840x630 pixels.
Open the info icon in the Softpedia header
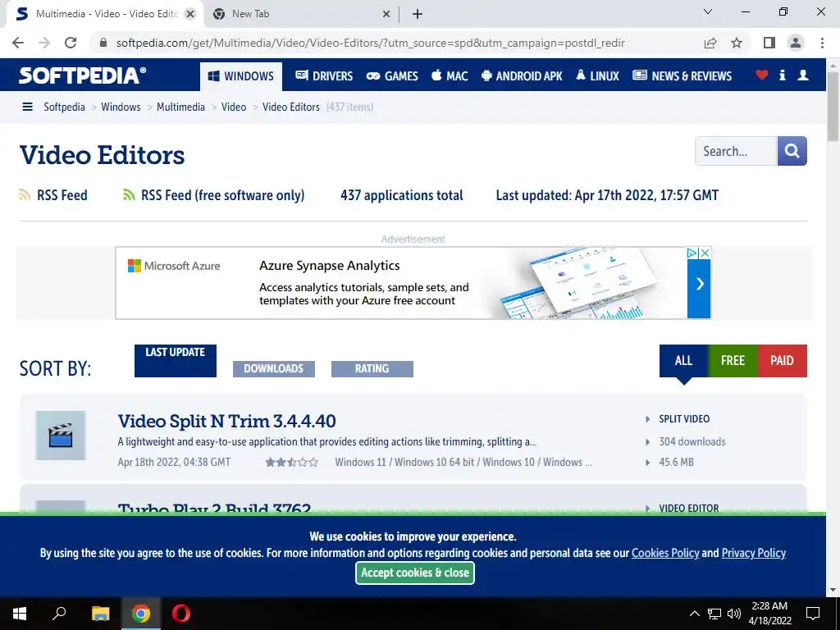point(782,75)
